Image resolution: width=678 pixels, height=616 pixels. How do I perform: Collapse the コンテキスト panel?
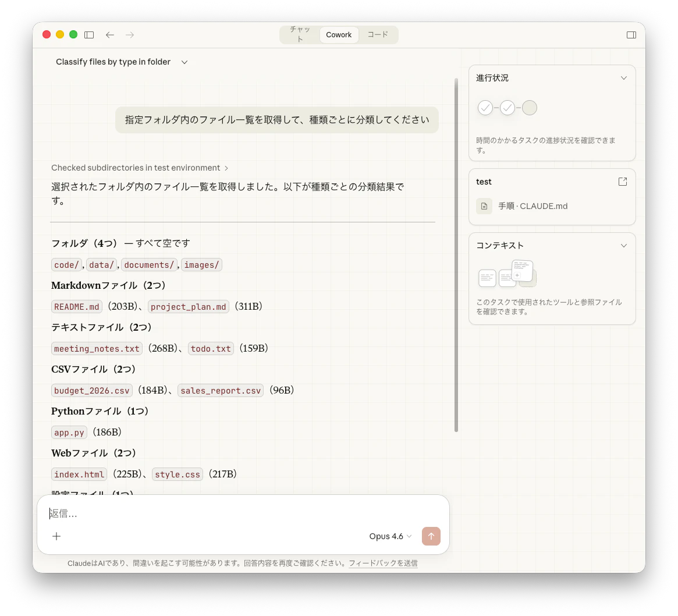623,246
